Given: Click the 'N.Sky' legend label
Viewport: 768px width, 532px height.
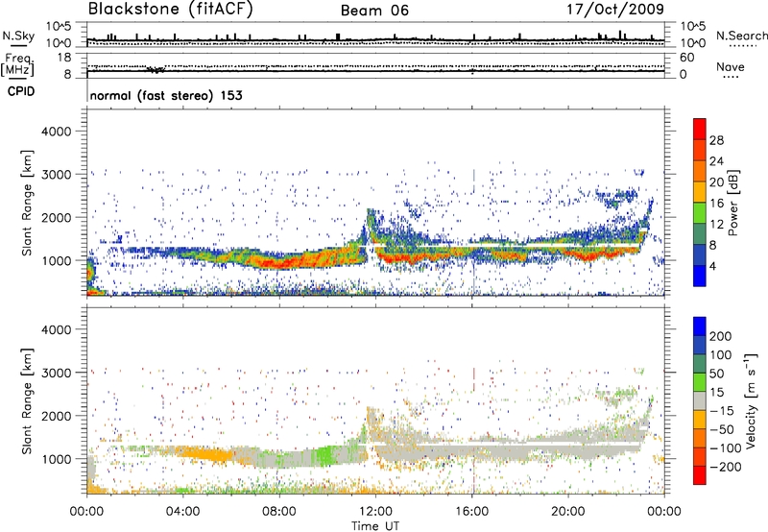Looking at the screenshot, I should 18,36.
